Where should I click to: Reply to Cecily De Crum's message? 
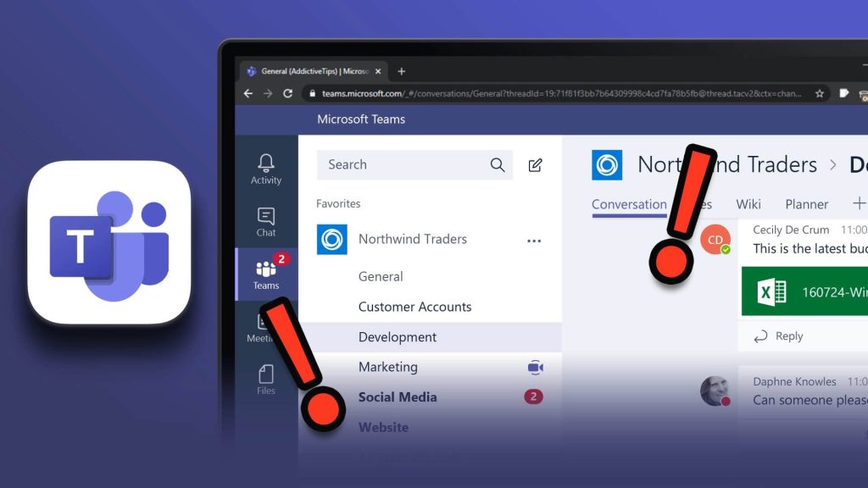[779, 336]
